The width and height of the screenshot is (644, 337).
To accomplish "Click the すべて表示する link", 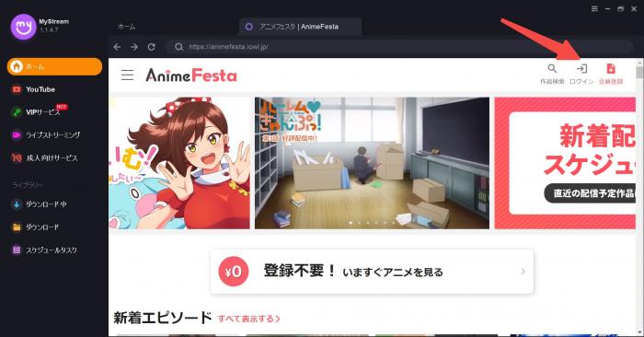I will (249, 319).
